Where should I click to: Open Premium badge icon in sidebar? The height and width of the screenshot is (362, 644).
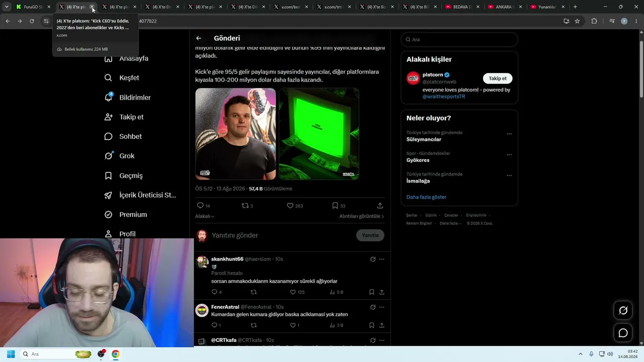coord(108,215)
